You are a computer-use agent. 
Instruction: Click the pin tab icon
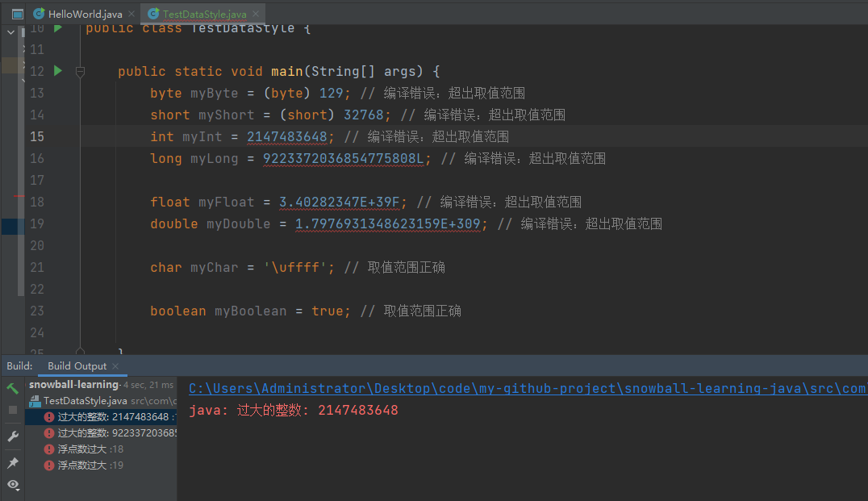pyautogui.click(x=13, y=462)
